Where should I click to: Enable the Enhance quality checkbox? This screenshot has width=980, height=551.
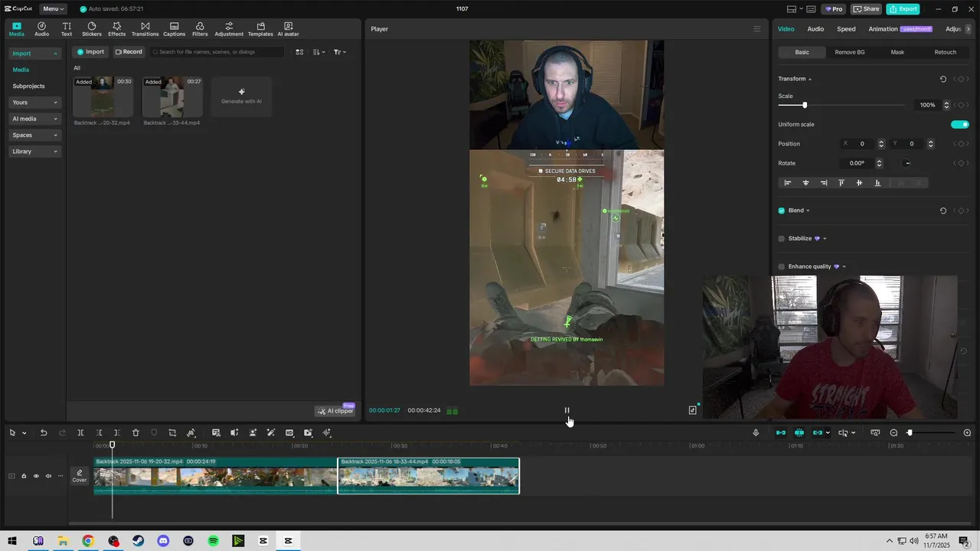(x=782, y=266)
